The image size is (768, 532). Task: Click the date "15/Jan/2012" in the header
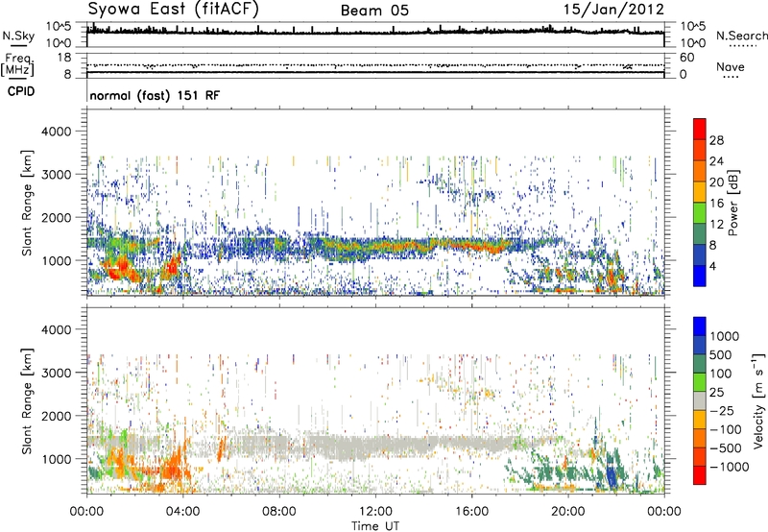(614, 10)
